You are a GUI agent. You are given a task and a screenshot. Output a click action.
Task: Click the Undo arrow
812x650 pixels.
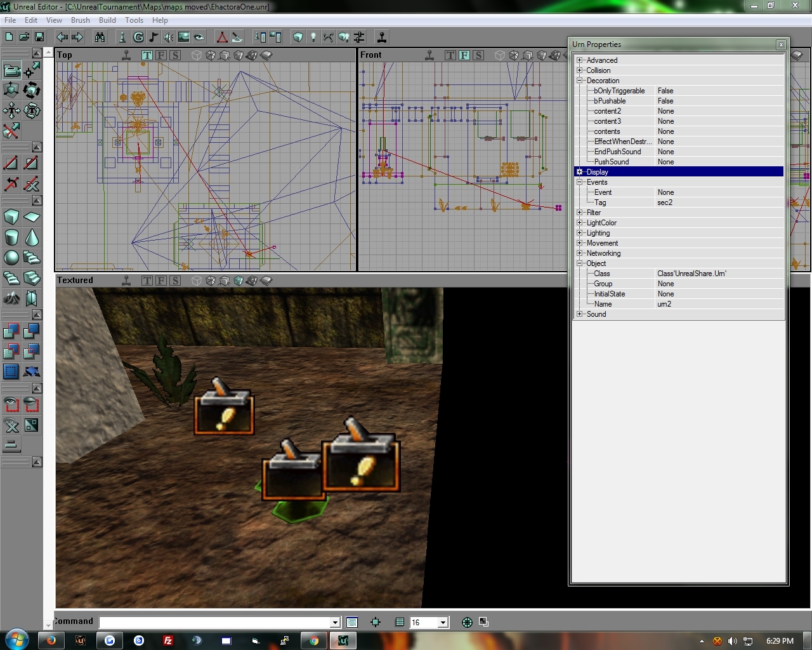tap(62, 37)
